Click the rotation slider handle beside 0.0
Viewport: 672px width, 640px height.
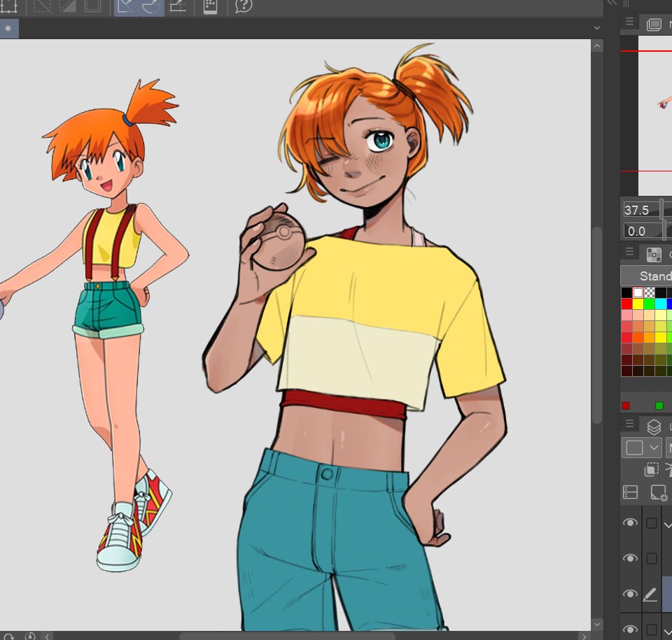[x=665, y=231]
